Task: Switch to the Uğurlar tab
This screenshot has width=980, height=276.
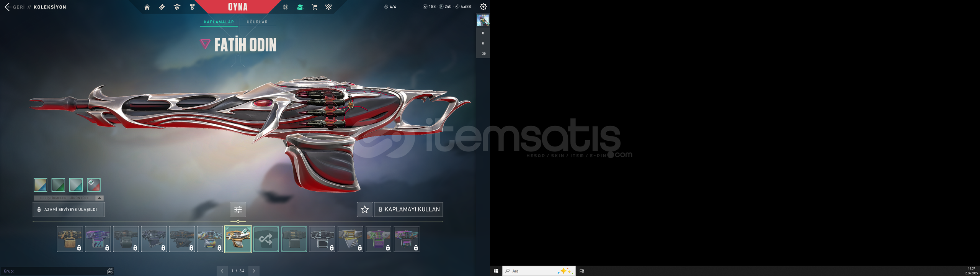Action: point(257,22)
